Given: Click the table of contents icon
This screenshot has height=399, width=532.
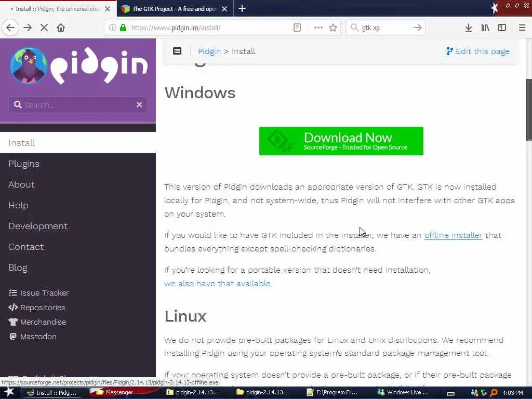Looking at the screenshot, I should (x=177, y=51).
